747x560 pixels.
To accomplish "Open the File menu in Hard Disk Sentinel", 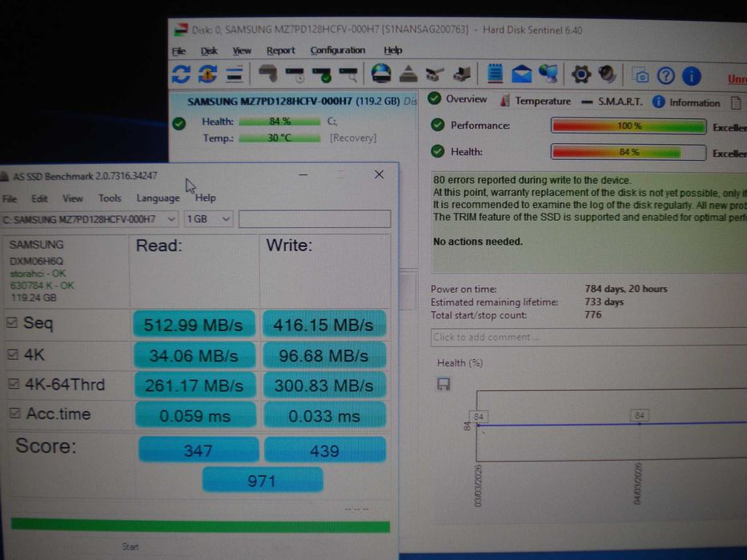I will 179,50.
